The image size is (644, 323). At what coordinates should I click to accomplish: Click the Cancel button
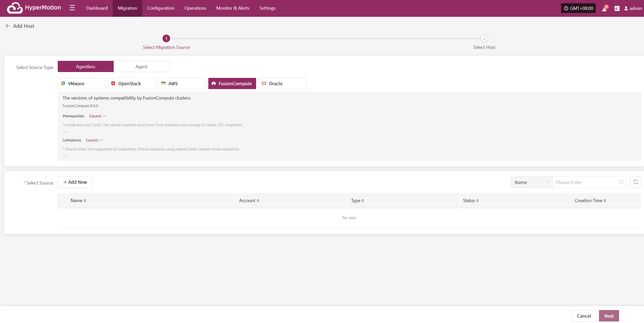point(584,316)
